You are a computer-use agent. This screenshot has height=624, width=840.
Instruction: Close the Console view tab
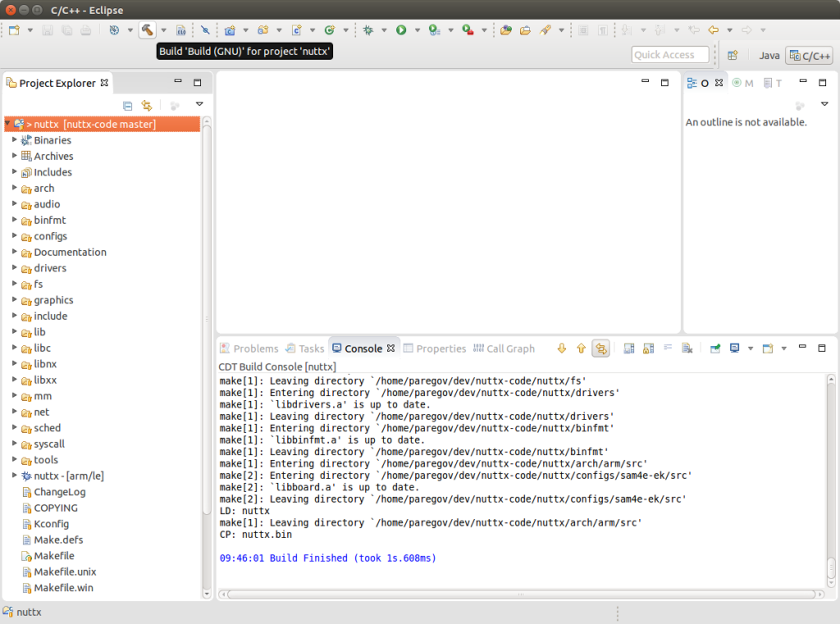click(x=391, y=348)
